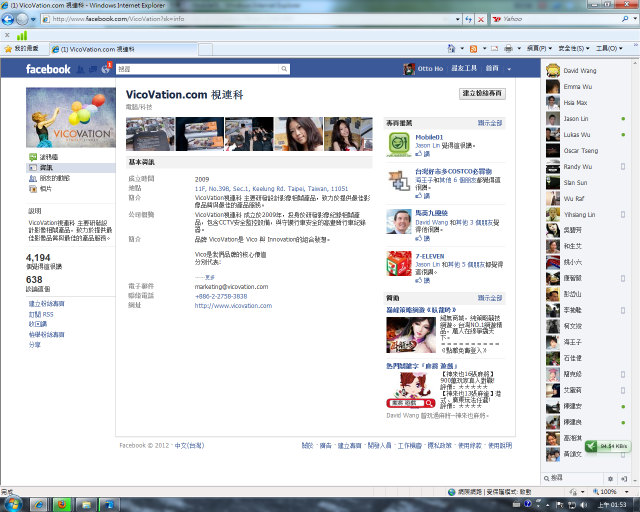Click the Mobile01 green logo icon

[x=399, y=145]
